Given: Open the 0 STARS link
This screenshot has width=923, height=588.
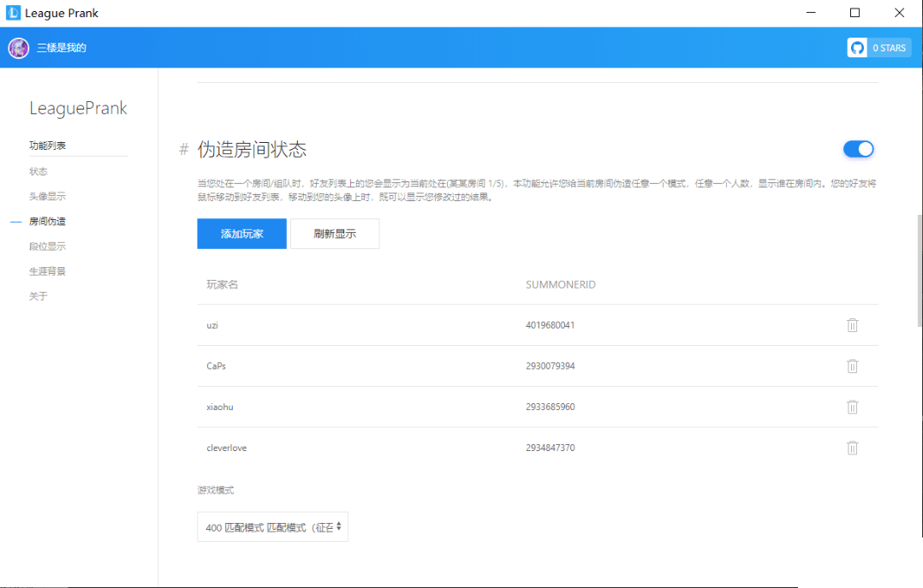Looking at the screenshot, I should [889, 48].
